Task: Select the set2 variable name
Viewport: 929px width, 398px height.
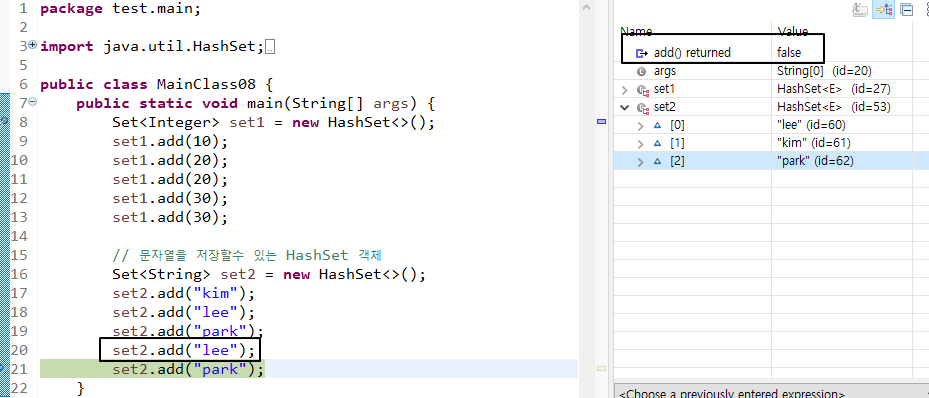Action: (x=664, y=107)
